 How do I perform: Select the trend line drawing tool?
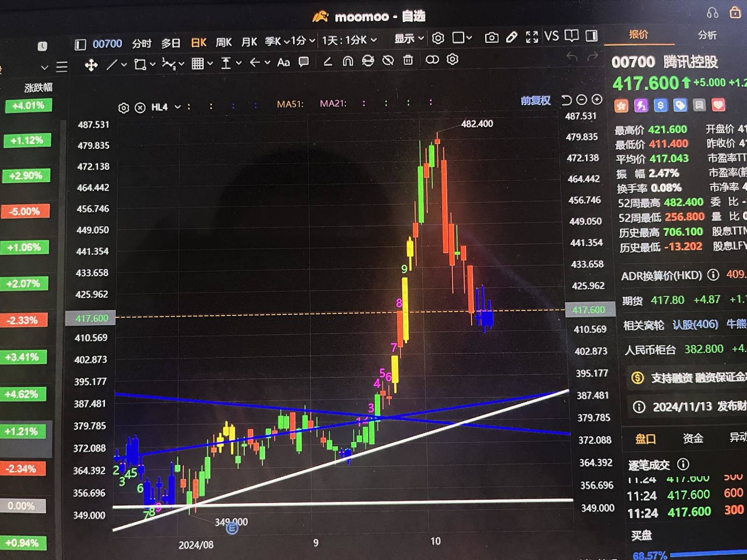tap(112, 64)
